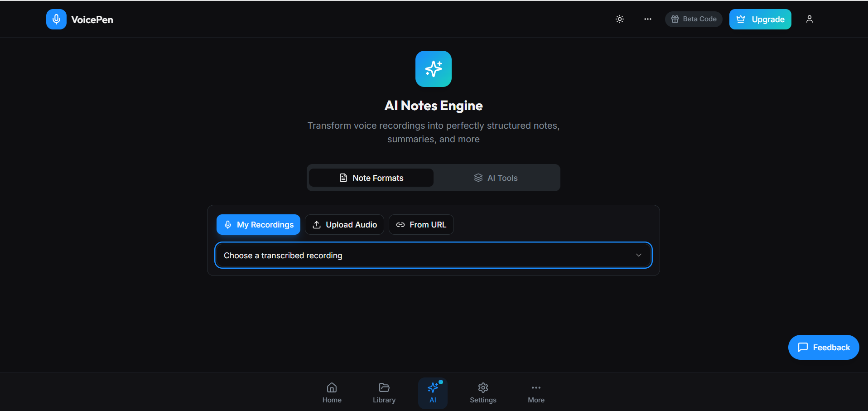This screenshot has height=411, width=868.
Task: Open the Choose a transcribed recording dropdown
Action: 434,255
